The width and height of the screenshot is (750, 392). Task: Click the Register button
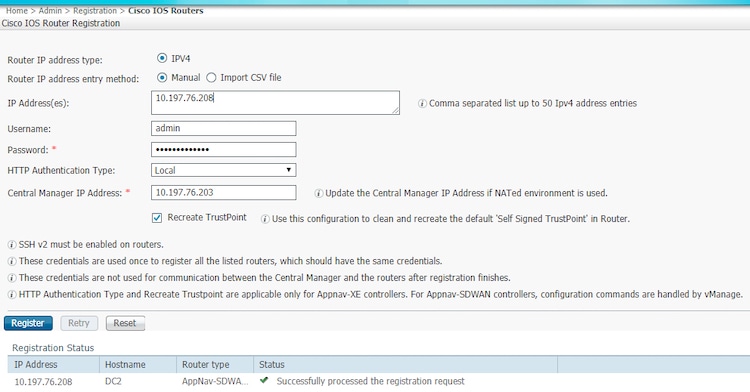tap(28, 323)
